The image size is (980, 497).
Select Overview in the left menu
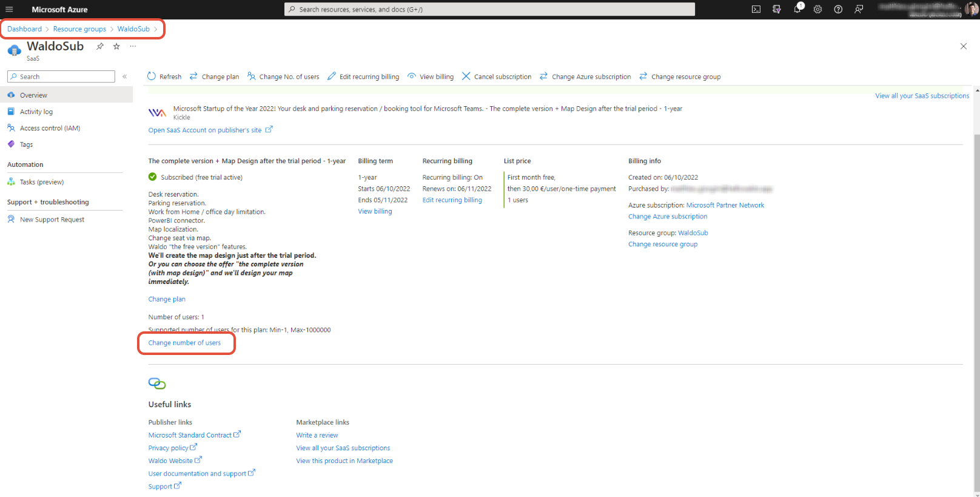pos(66,95)
